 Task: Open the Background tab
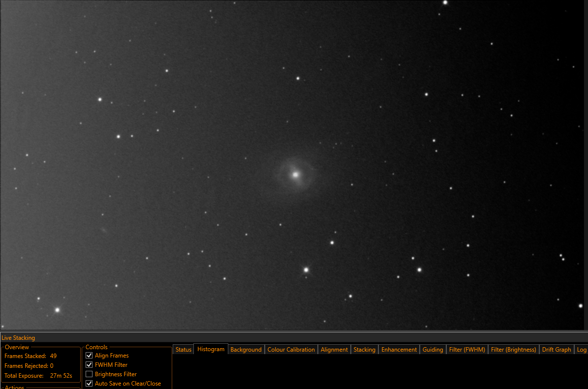click(246, 349)
